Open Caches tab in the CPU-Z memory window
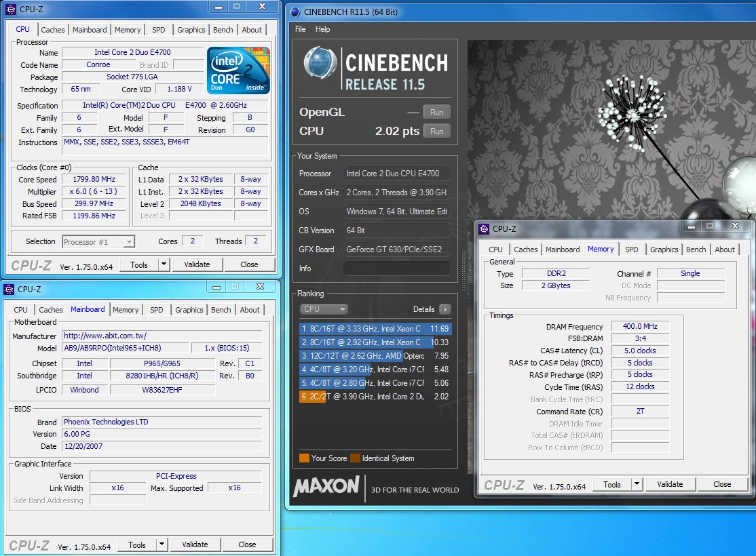The height and width of the screenshot is (556, 756). (x=525, y=250)
